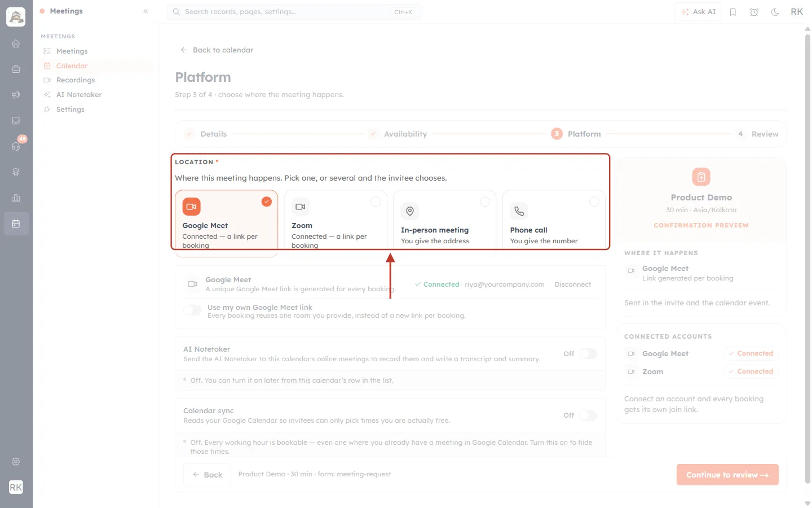Go to the Details step in the stepper
Image resolution: width=812 pixels, height=508 pixels.
pos(206,134)
